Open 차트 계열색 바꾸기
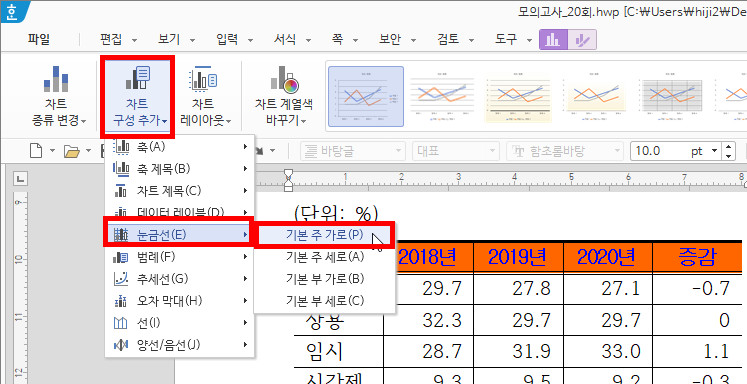The image size is (747, 384). click(284, 97)
